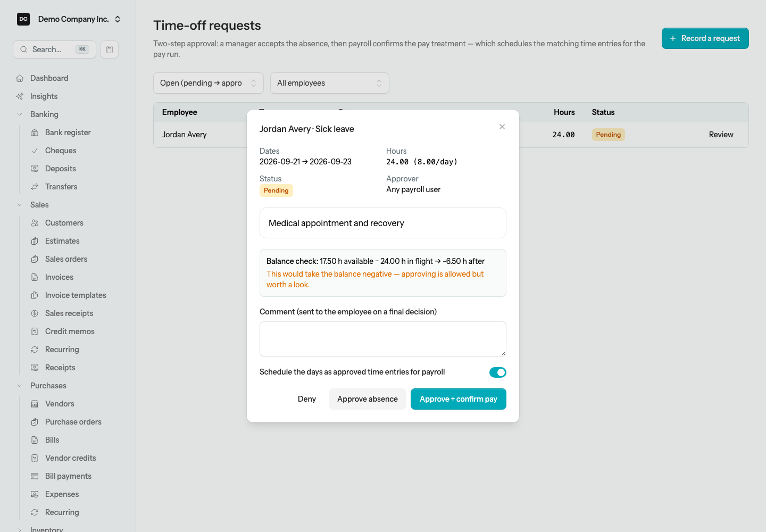
Task: Click the Approve absence button
Action: (x=368, y=399)
